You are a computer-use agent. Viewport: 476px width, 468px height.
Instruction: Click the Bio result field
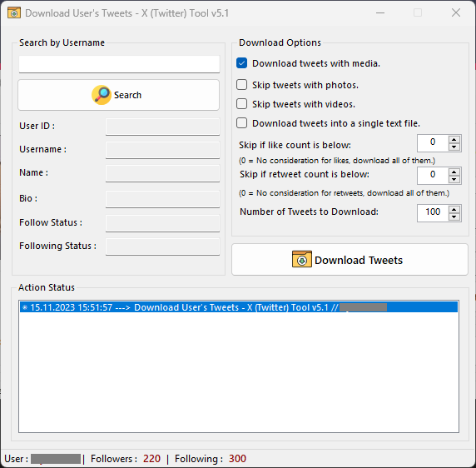click(x=163, y=199)
